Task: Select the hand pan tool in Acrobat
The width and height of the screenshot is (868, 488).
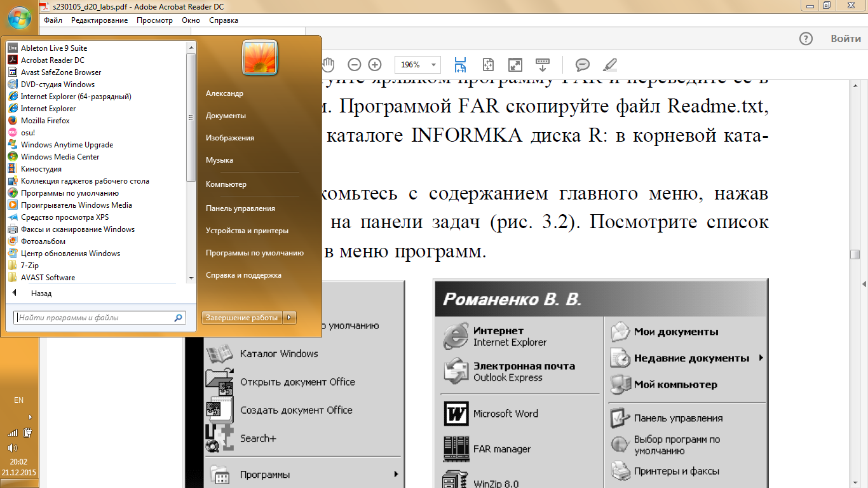Action: (x=328, y=64)
